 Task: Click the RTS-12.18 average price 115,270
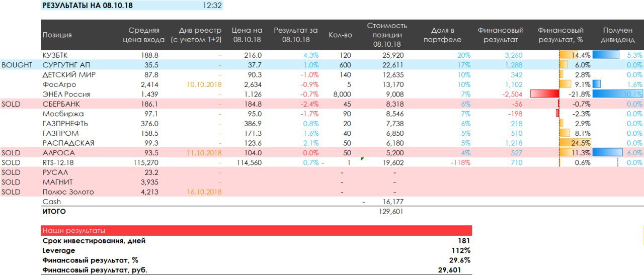click(147, 162)
